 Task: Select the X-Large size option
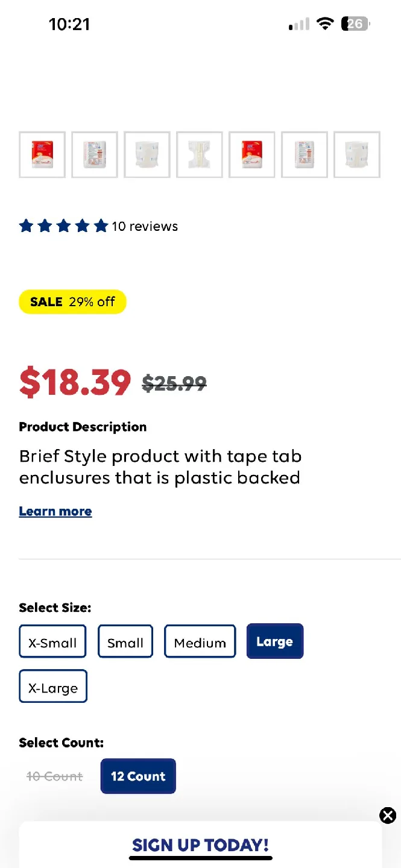coord(53,686)
